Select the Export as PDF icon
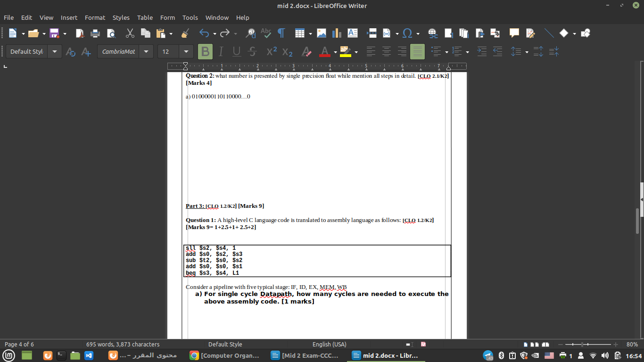Screen dimensions: 644x362 click(x=80, y=33)
